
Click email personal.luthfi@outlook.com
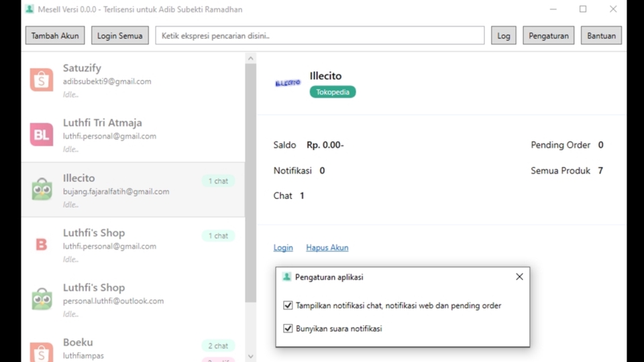pyautogui.click(x=113, y=301)
